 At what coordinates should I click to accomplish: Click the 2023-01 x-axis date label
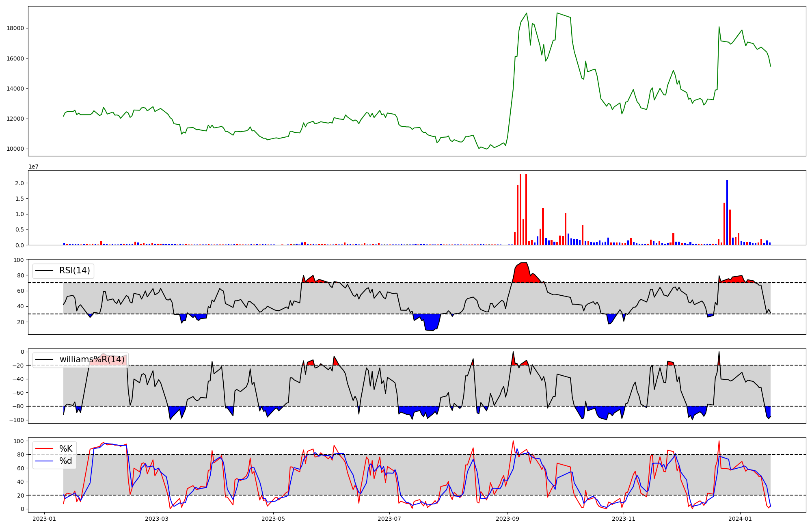[44, 519]
